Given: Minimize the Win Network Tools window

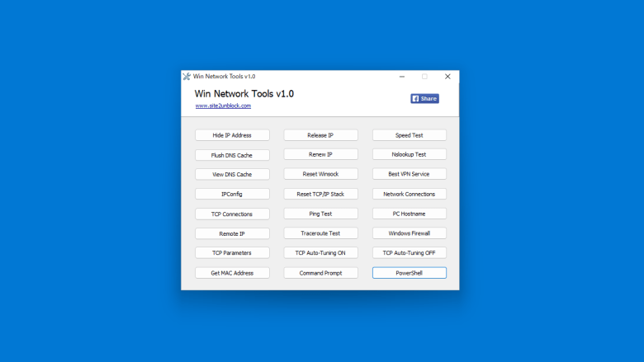Looking at the screenshot, I should click(402, 76).
